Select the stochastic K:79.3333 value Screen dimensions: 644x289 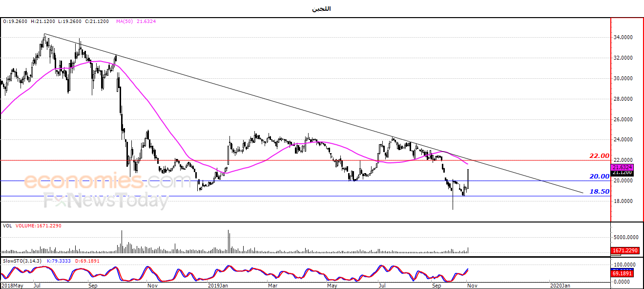(x=59, y=261)
